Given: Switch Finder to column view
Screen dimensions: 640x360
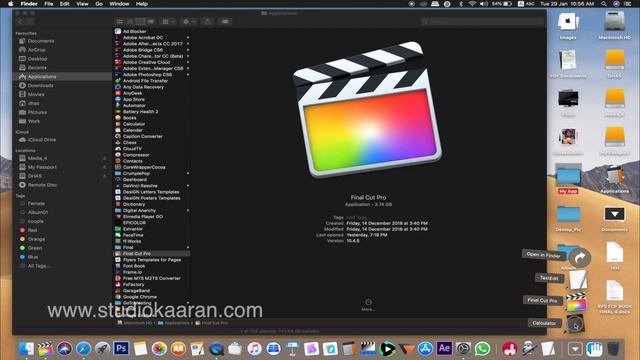Looking at the screenshot, I should click(140, 22).
